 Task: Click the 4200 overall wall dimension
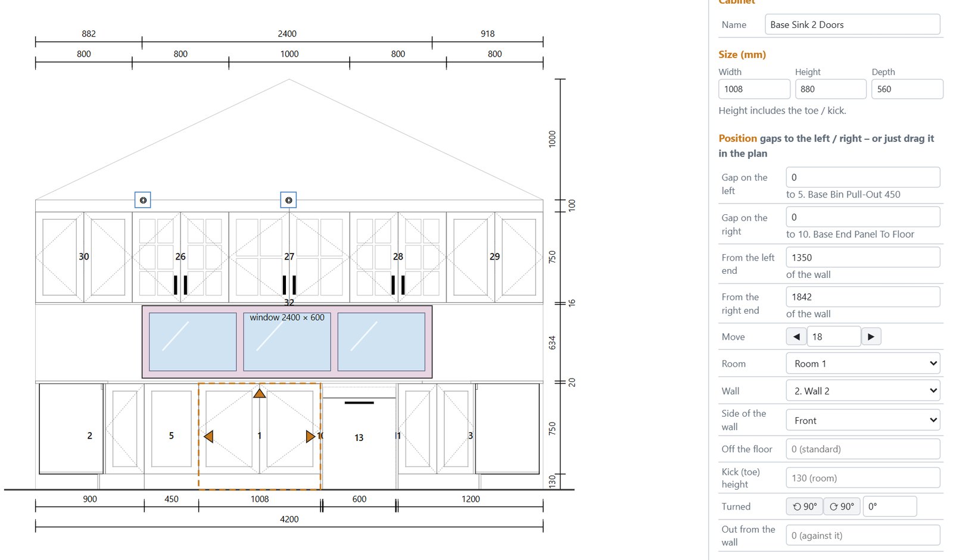click(289, 520)
